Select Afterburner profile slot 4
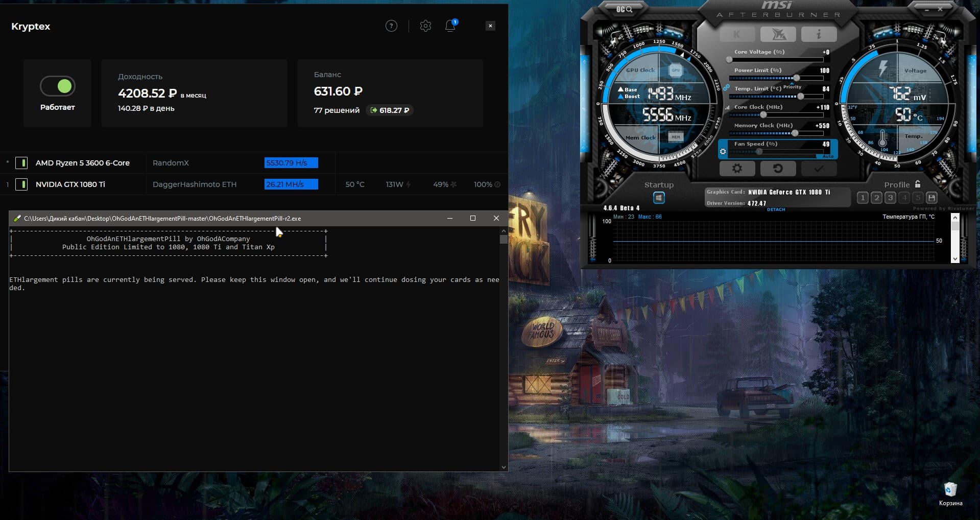The height and width of the screenshot is (520, 980). click(904, 198)
